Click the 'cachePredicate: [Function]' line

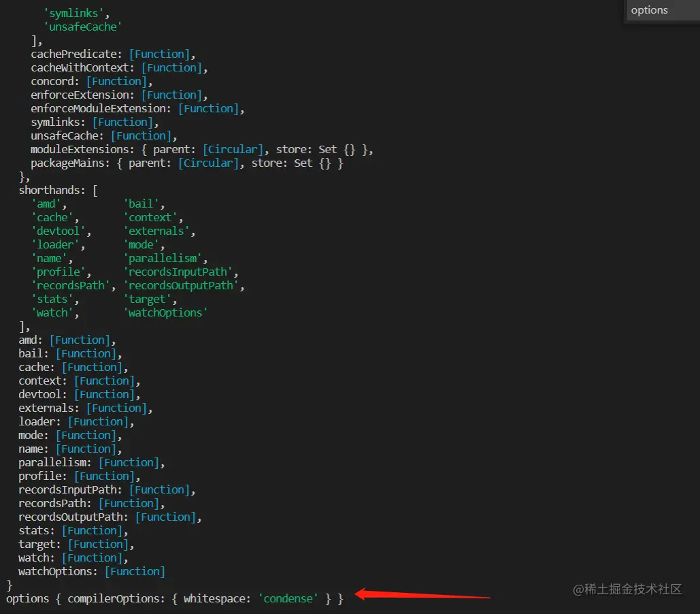tap(113, 54)
